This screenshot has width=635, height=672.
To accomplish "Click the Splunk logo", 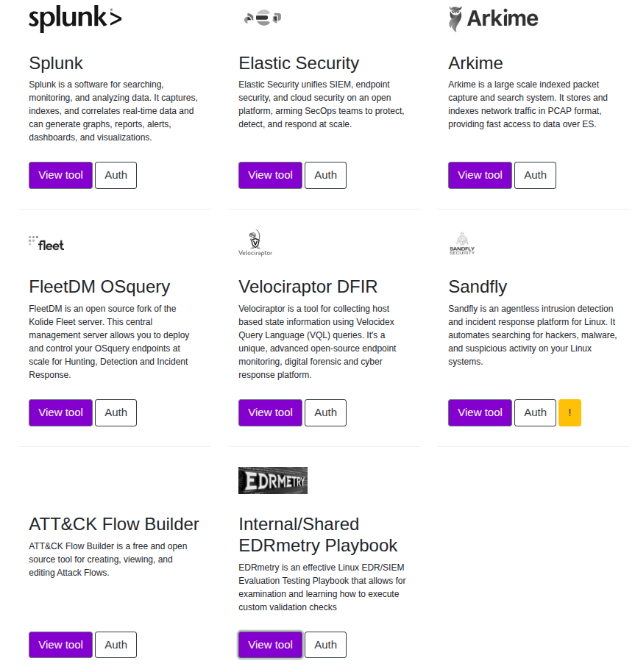I will point(75,20).
